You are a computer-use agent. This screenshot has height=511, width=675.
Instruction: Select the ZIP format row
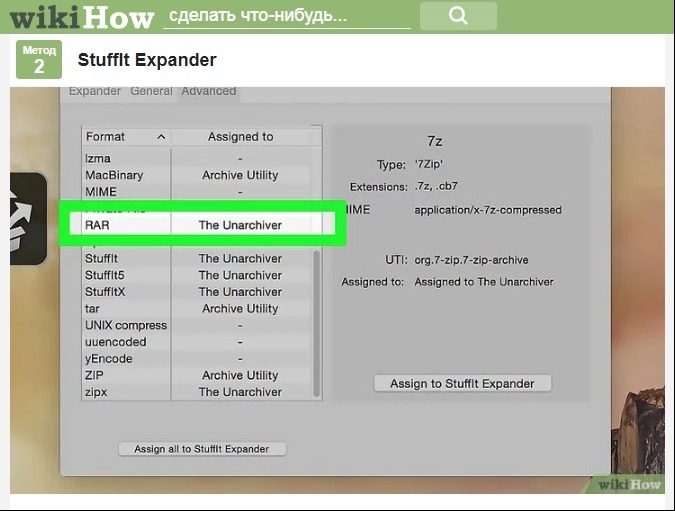click(196, 375)
